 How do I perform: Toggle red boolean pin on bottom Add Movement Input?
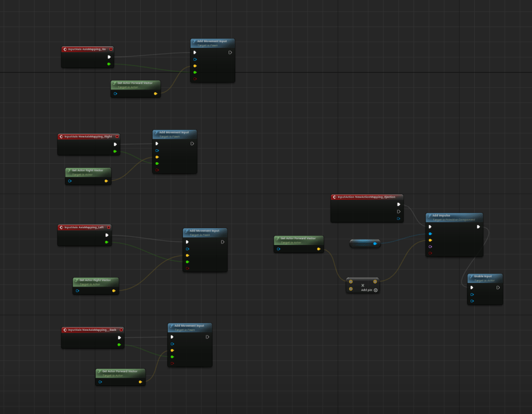pos(172,363)
